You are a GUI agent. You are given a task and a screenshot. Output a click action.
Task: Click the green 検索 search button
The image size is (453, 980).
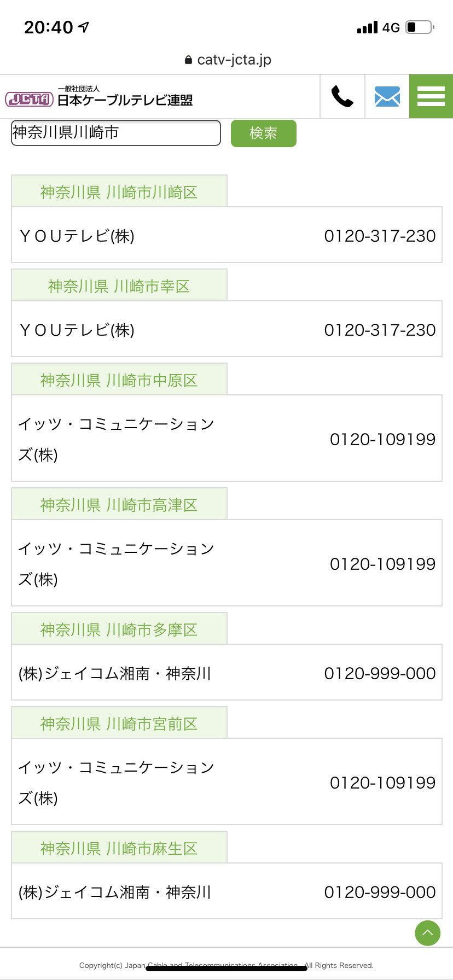[263, 133]
